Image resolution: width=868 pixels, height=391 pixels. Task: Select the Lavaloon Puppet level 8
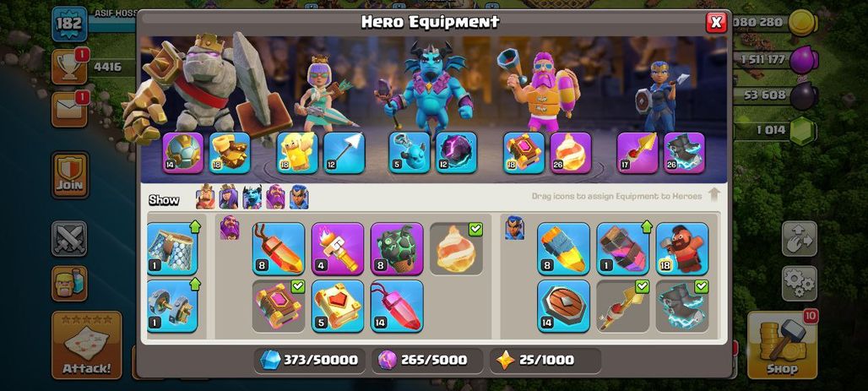[x=397, y=248]
